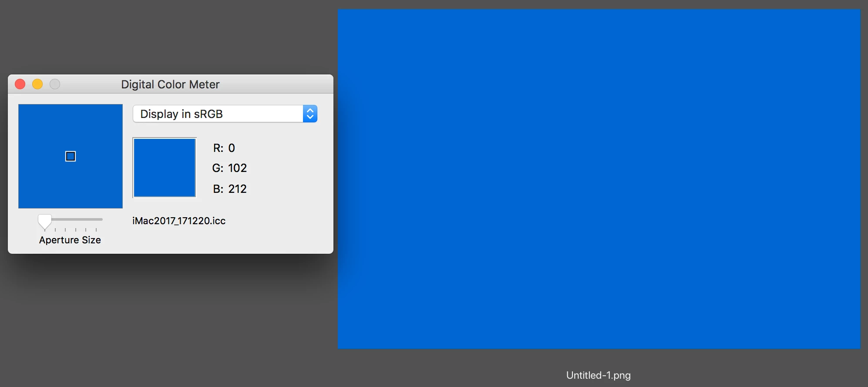Click the Aperture Size slider thumb
Screen dimensions: 868x387
coord(44,222)
